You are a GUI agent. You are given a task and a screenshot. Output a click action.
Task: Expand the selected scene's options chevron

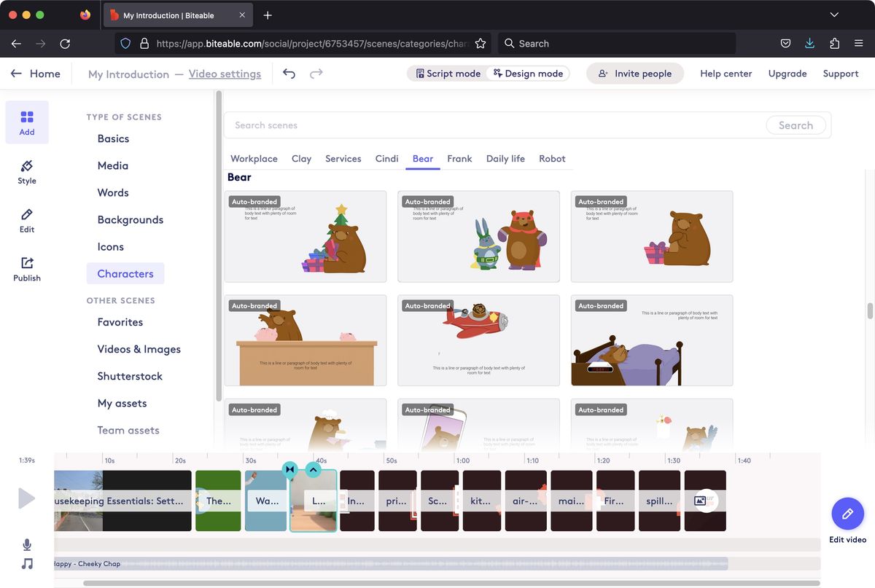[313, 470]
